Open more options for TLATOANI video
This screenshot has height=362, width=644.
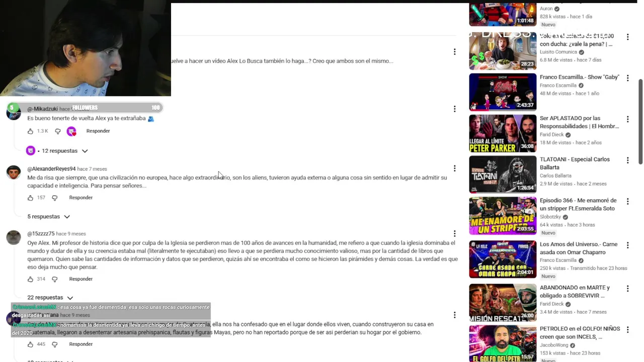pos(627,160)
